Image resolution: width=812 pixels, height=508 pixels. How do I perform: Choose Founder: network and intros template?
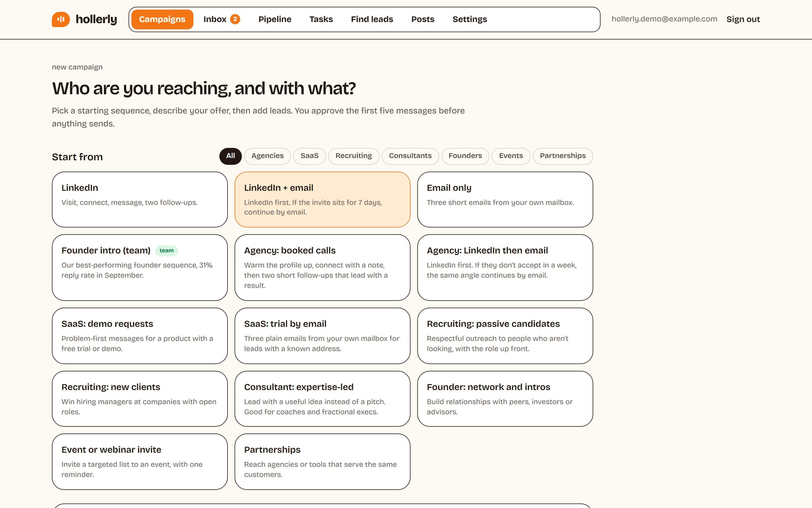505,399
